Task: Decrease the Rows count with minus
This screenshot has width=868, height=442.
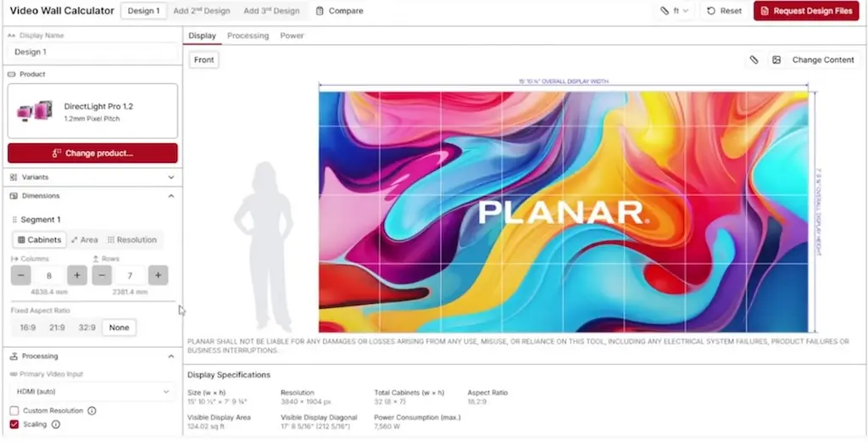Action: (x=103, y=275)
